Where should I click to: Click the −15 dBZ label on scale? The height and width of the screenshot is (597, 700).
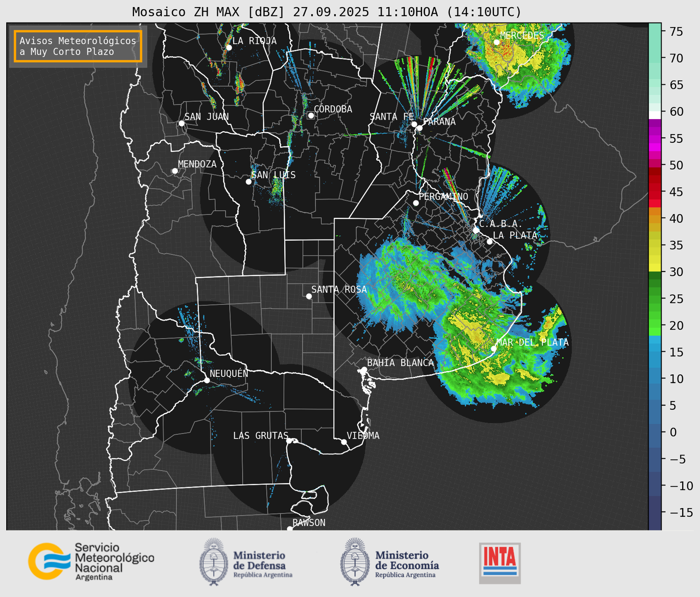(x=681, y=512)
